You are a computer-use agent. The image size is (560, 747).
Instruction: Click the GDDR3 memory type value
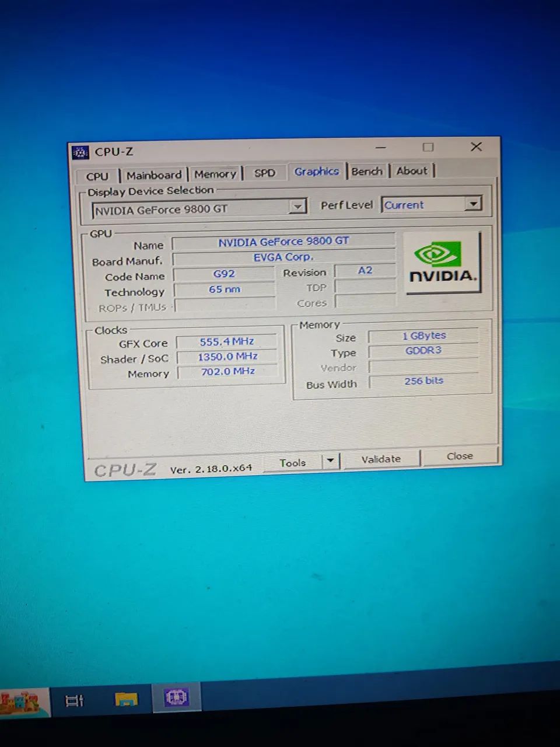click(424, 351)
